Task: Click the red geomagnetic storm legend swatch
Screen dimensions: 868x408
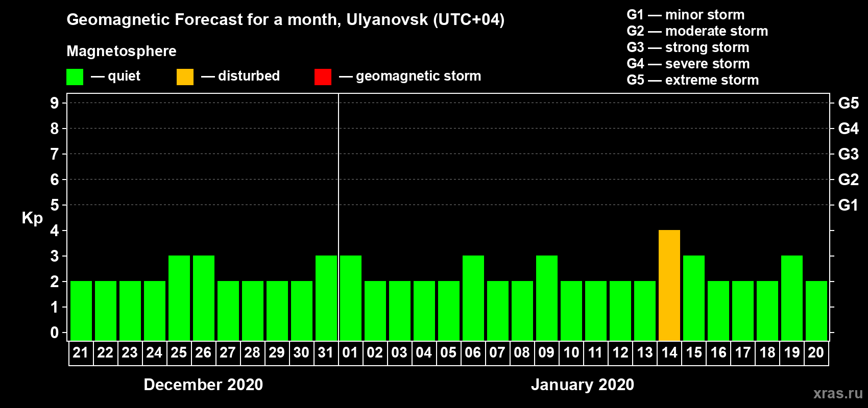Action: [323, 77]
